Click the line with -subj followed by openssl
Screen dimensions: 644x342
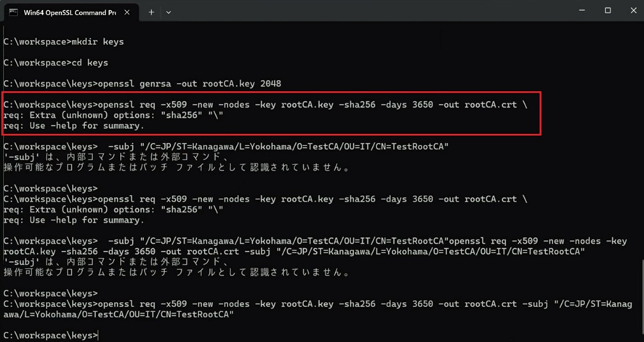(313, 241)
